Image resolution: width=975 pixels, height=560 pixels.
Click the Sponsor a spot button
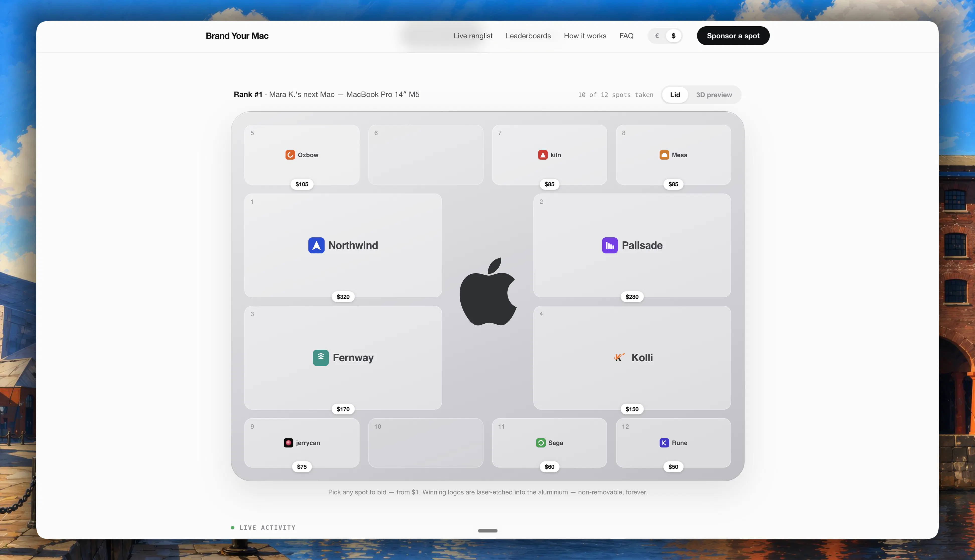click(733, 36)
